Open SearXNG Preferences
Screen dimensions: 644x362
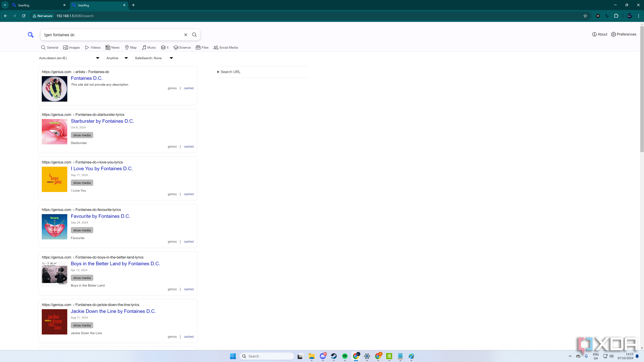pos(624,34)
